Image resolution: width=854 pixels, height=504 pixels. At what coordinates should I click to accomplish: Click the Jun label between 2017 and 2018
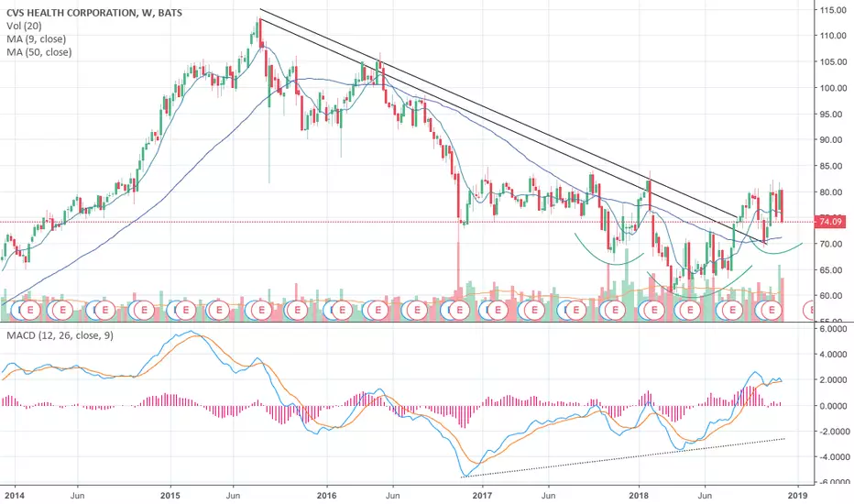[x=549, y=495]
